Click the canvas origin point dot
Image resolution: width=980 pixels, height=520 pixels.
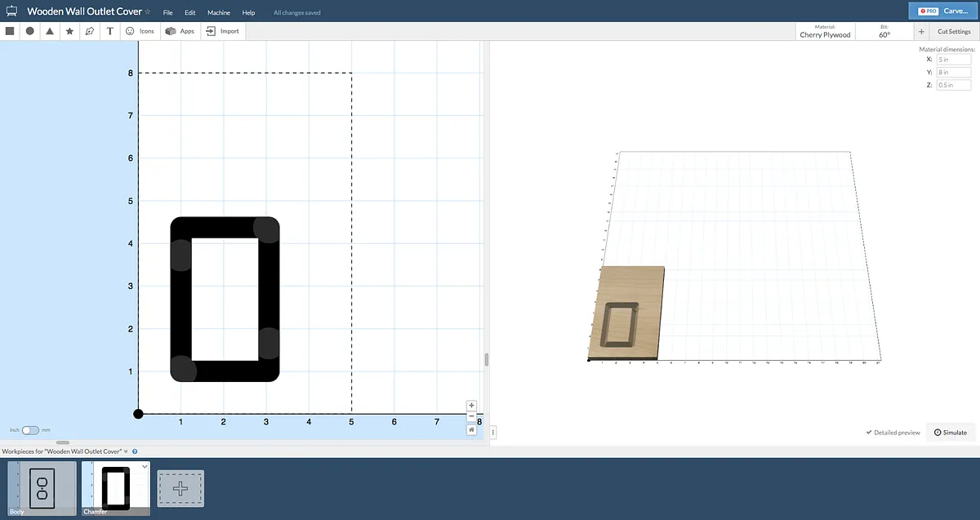(x=138, y=414)
